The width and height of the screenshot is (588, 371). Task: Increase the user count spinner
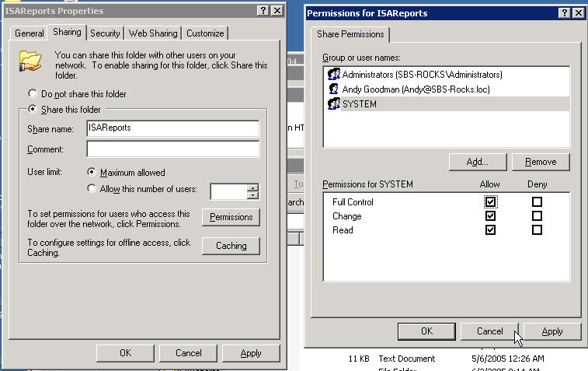pos(253,187)
